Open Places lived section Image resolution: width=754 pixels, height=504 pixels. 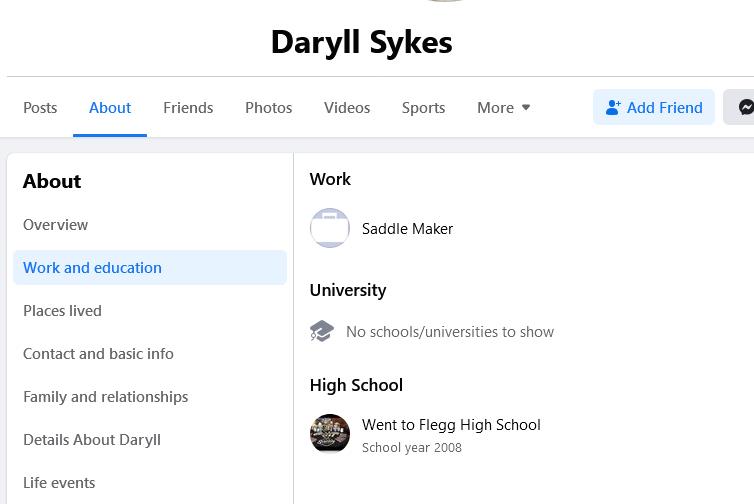pos(62,311)
